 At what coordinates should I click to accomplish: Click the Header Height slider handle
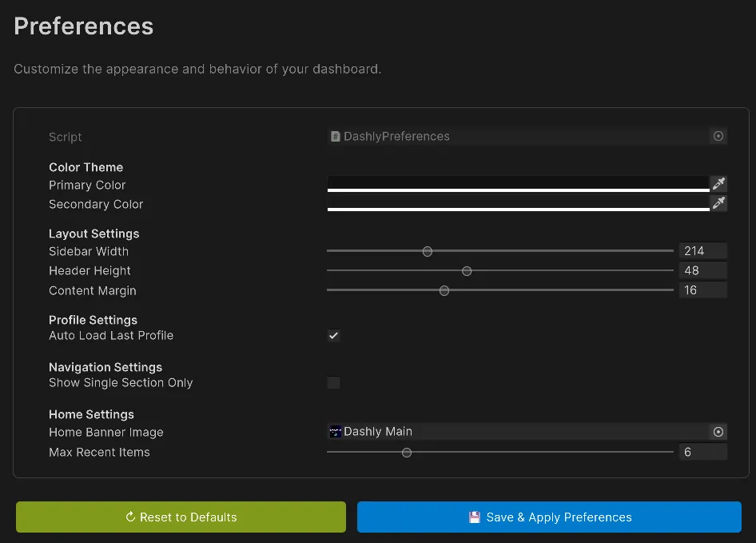click(467, 271)
